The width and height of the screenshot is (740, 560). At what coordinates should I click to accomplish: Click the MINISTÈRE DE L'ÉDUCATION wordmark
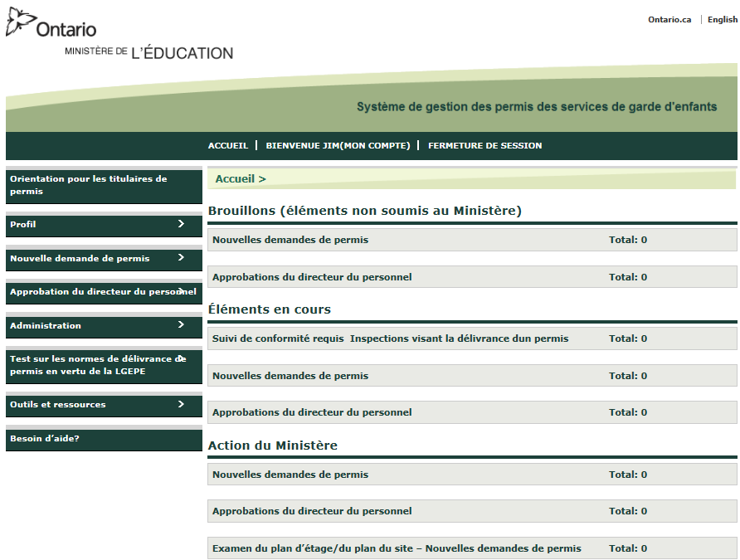click(149, 52)
